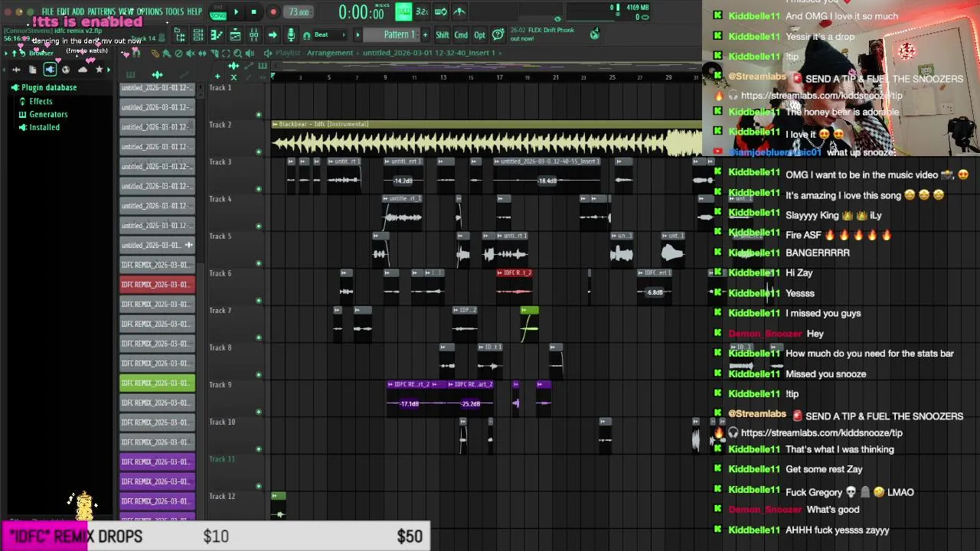Mute Track 9 via its green light

click(x=258, y=412)
